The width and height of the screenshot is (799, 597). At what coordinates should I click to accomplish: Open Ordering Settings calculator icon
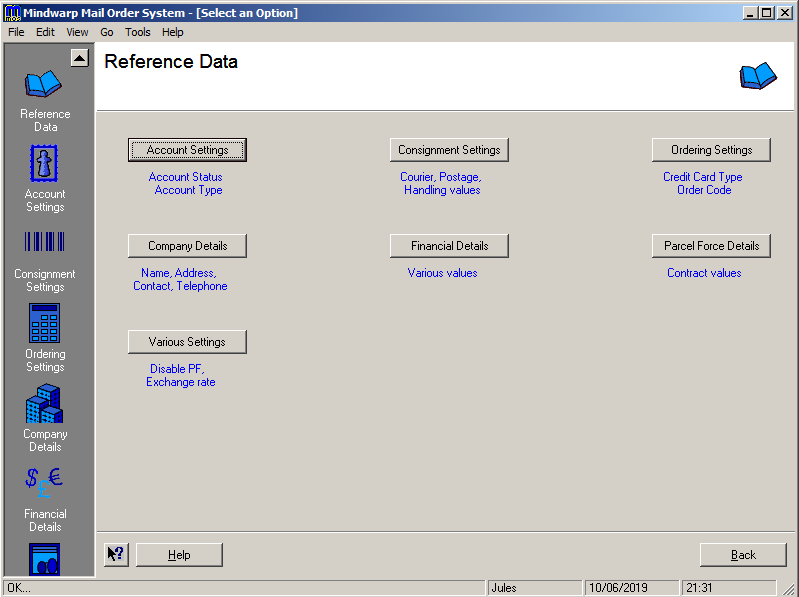tap(44, 323)
